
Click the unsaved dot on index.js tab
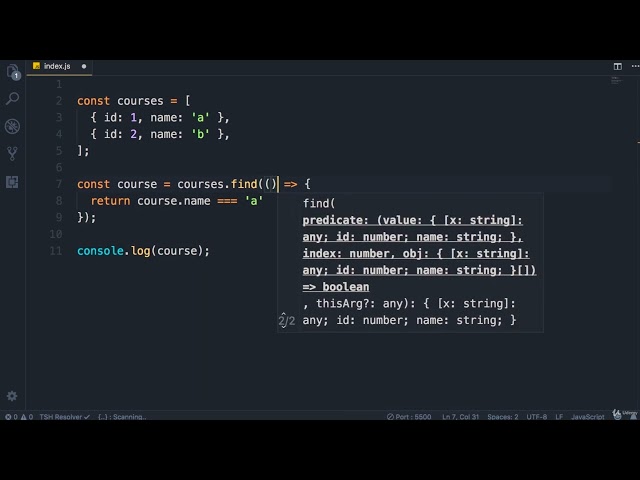click(x=84, y=66)
